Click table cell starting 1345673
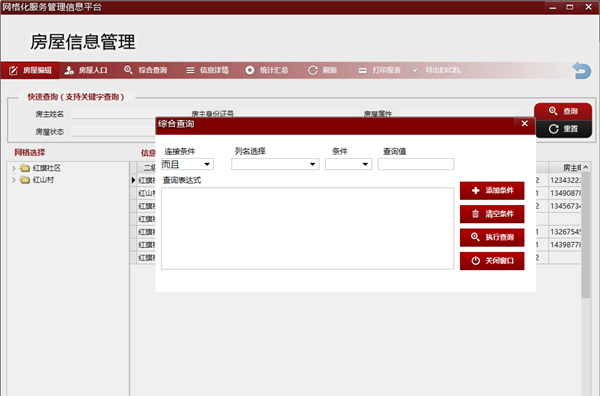Image resolution: width=600 pixels, height=396 pixels. [x=565, y=206]
